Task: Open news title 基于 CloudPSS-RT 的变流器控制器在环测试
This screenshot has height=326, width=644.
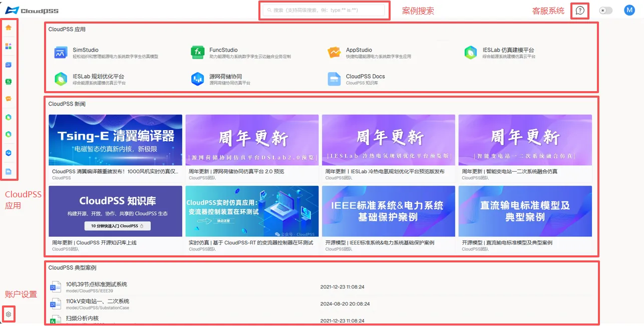Action: pos(251,243)
